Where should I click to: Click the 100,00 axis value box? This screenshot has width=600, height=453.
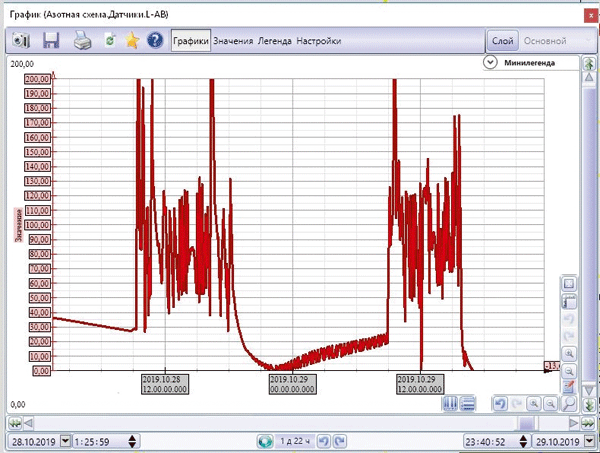pos(38,225)
